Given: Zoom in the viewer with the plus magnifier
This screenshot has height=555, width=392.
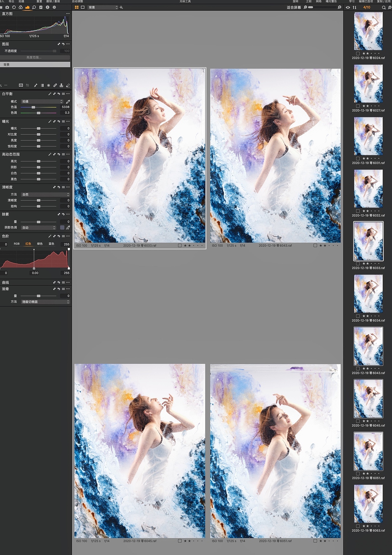Looking at the screenshot, I should pos(339,7).
